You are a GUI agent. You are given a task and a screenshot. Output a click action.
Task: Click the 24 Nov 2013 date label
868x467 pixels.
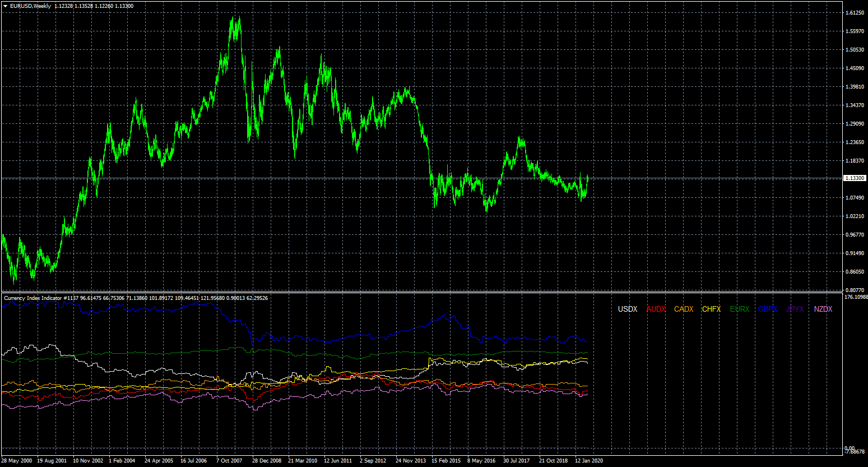pos(411,461)
